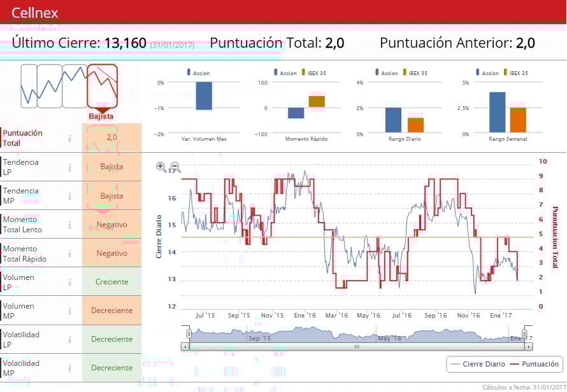567x392 pixels.
Task: Click the Tendencia LP Bajista value cell
Action: [111, 167]
